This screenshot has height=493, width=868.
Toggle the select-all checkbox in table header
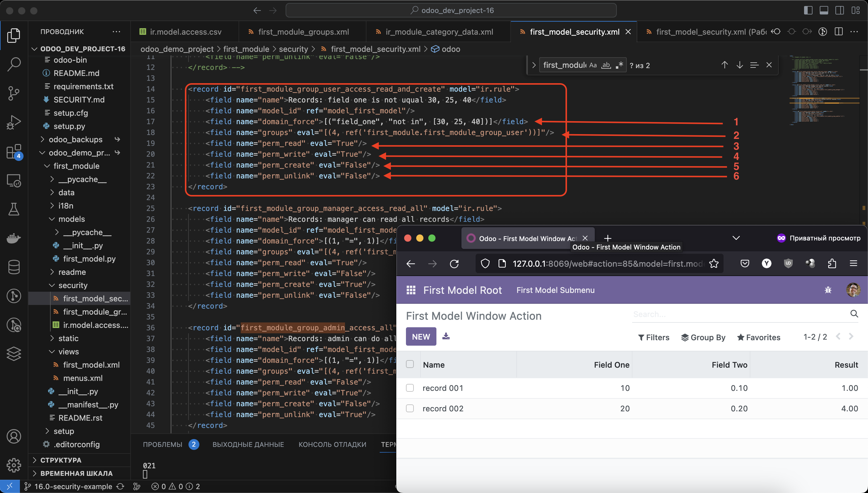click(410, 364)
